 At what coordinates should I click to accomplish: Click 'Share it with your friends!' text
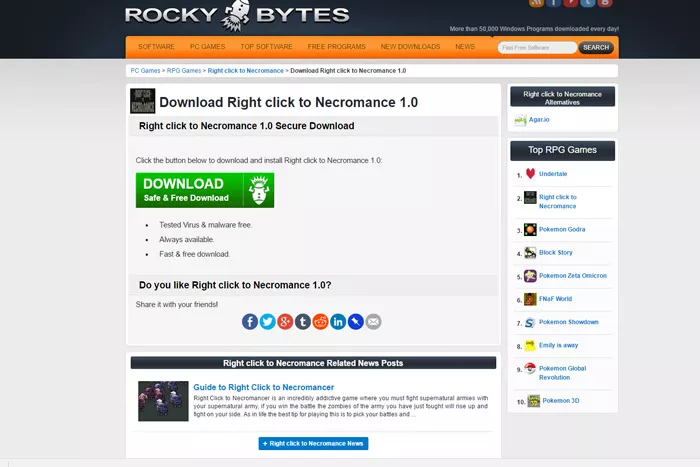pos(177,304)
